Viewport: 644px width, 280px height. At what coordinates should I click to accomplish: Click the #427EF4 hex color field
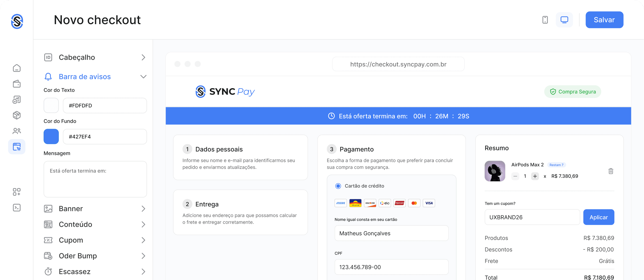click(x=105, y=136)
